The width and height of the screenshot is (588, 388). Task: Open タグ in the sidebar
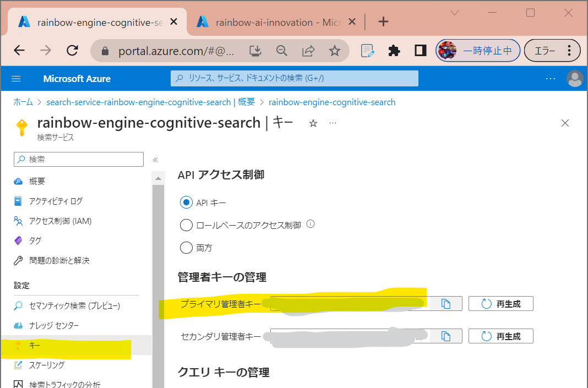click(76, 241)
